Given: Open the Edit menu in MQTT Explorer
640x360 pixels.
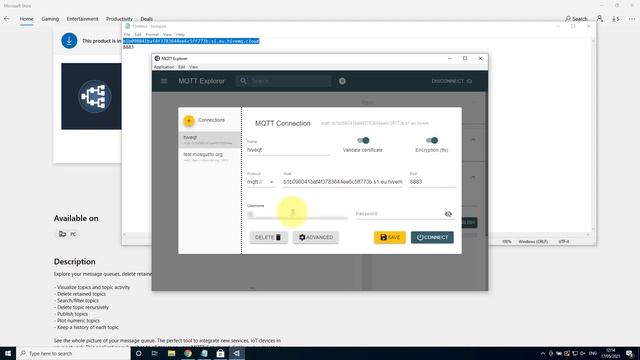Looking at the screenshot, I should pos(182,67).
